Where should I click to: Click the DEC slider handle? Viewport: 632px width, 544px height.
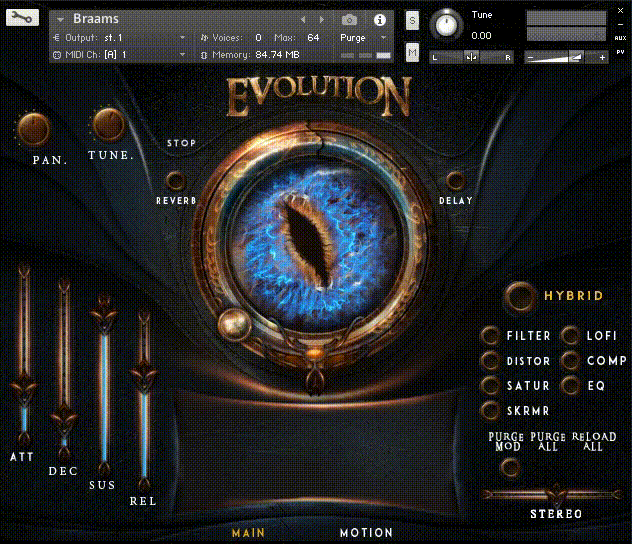[x=64, y=419]
